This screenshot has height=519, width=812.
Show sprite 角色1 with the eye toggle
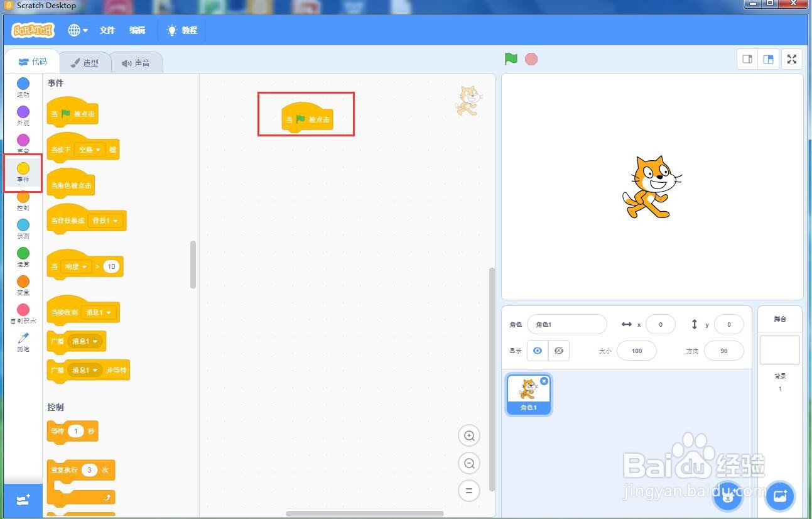(537, 351)
